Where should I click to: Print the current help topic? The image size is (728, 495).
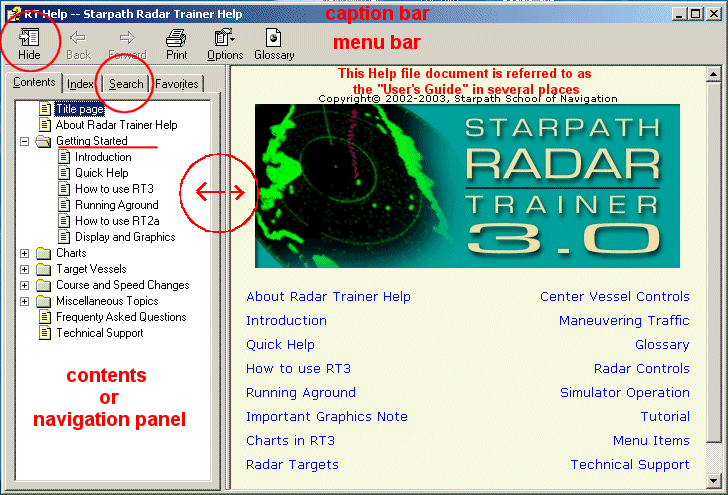coord(176,45)
